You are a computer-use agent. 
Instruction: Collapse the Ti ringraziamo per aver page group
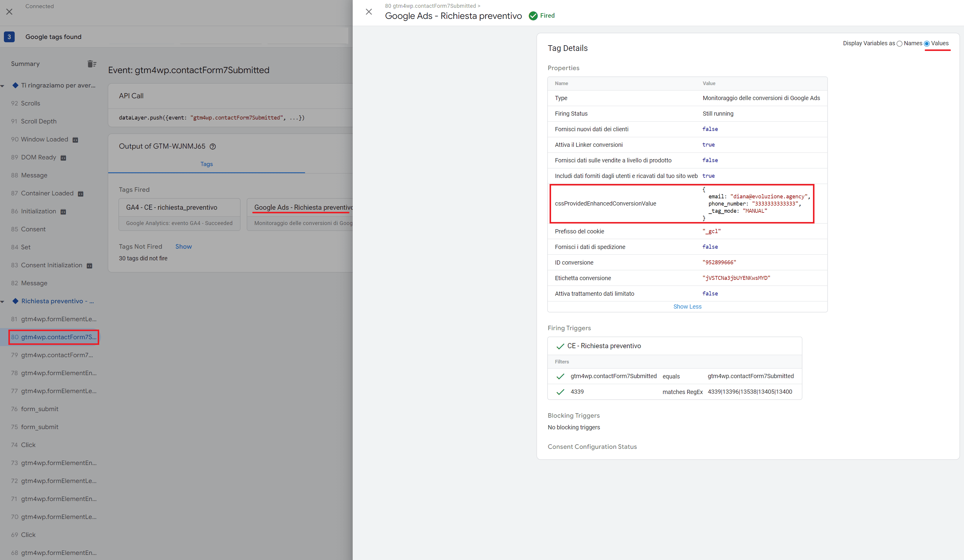[3, 86]
